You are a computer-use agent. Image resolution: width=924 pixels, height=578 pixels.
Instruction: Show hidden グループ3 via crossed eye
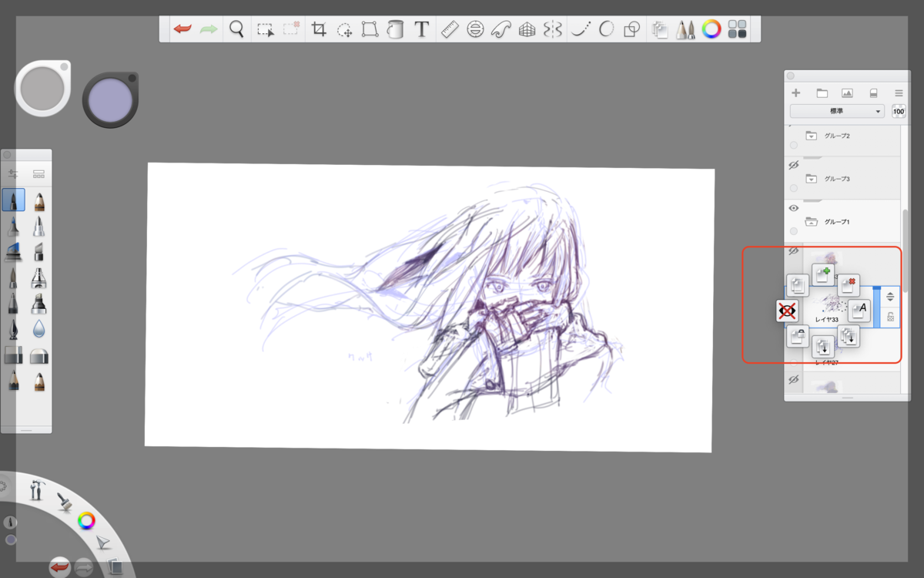[x=794, y=166]
